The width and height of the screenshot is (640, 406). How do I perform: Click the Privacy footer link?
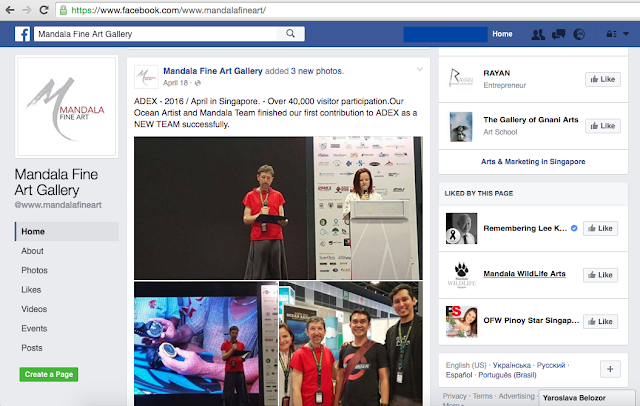(x=454, y=396)
